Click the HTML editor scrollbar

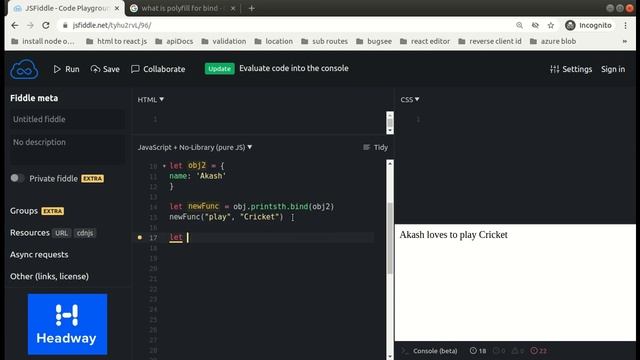[x=390, y=122]
